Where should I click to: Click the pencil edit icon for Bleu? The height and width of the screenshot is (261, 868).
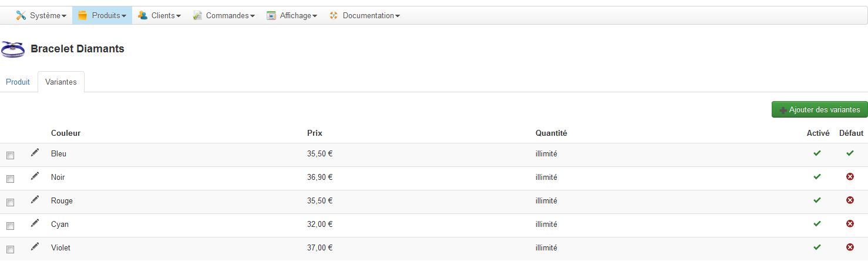point(35,153)
